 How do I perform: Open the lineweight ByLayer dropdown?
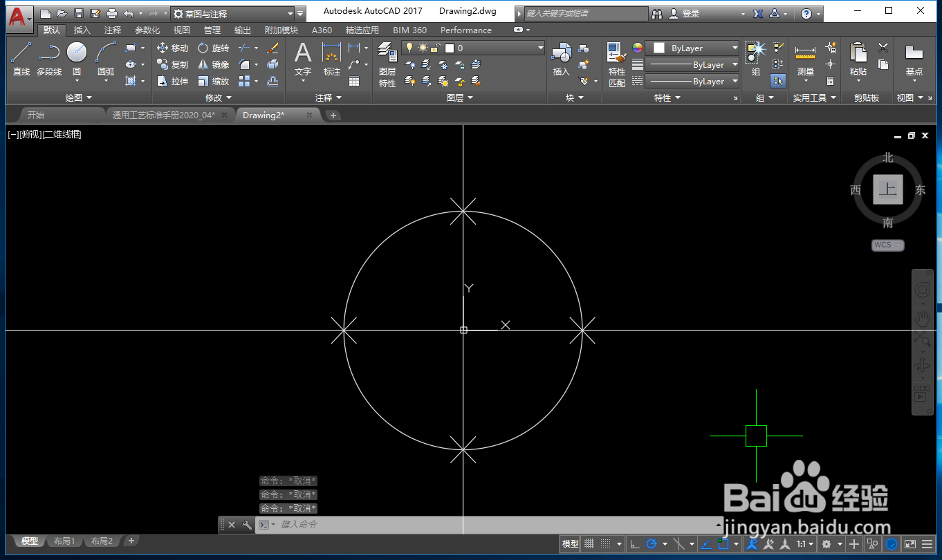[x=692, y=64]
